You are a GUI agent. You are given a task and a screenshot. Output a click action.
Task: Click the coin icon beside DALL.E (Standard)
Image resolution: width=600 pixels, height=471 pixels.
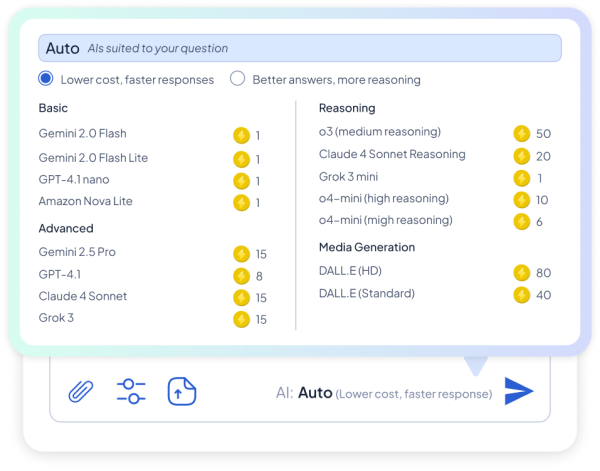522,295
